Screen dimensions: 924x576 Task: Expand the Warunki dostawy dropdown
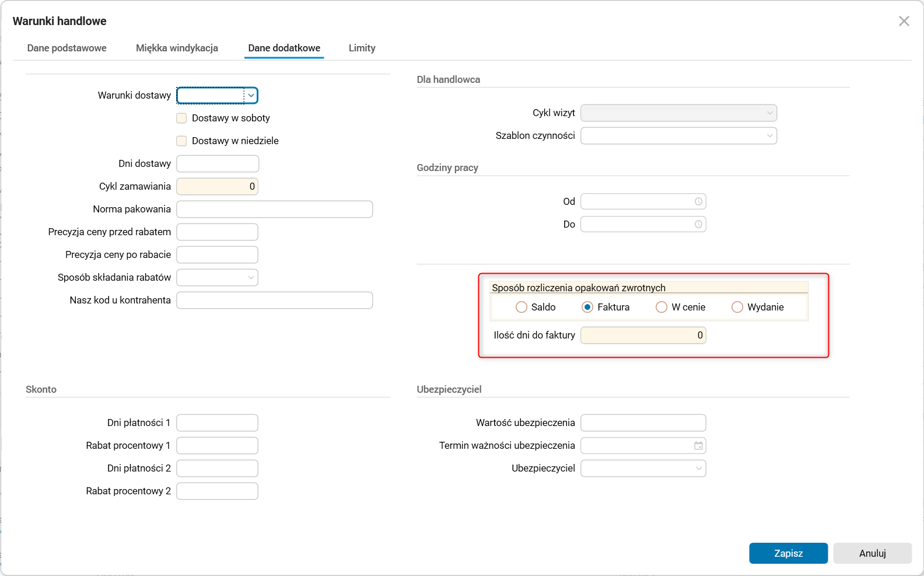251,96
